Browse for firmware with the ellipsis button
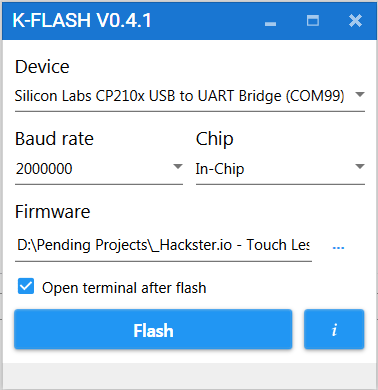Screen dimensions: 378x390 pos(338,247)
